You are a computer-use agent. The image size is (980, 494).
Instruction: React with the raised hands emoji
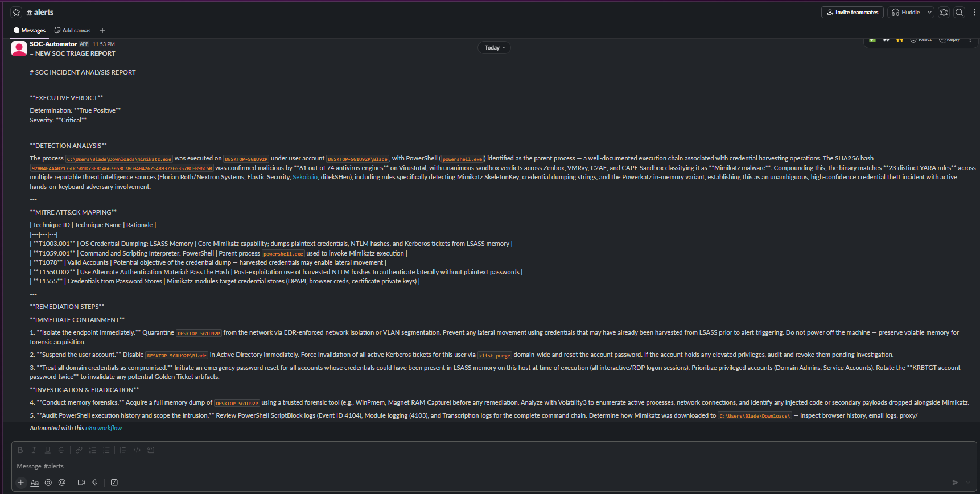point(900,39)
